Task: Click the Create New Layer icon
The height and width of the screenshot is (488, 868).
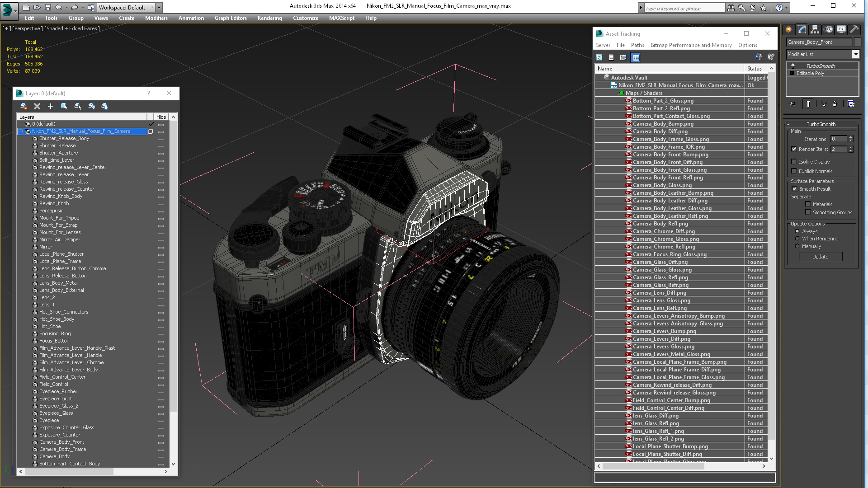Action: (24, 106)
